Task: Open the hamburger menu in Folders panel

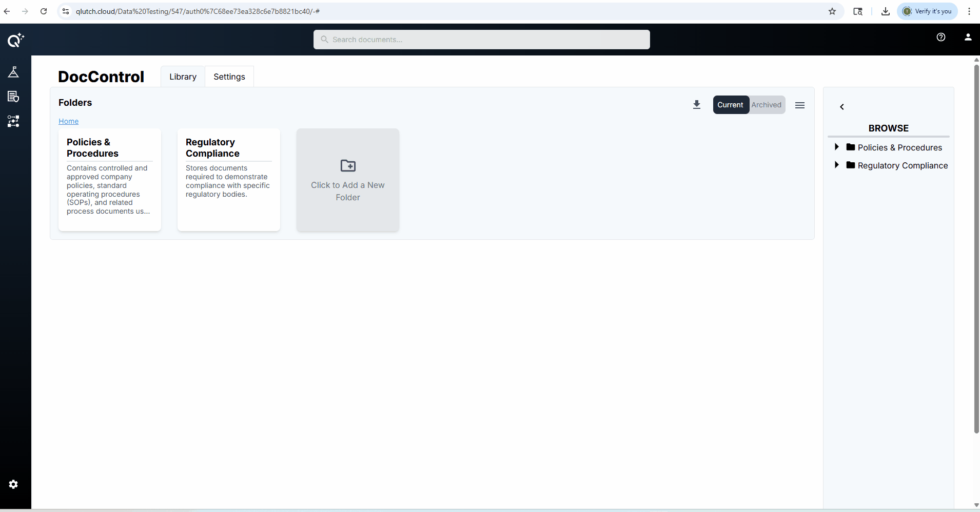Action: tap(799, 105)
